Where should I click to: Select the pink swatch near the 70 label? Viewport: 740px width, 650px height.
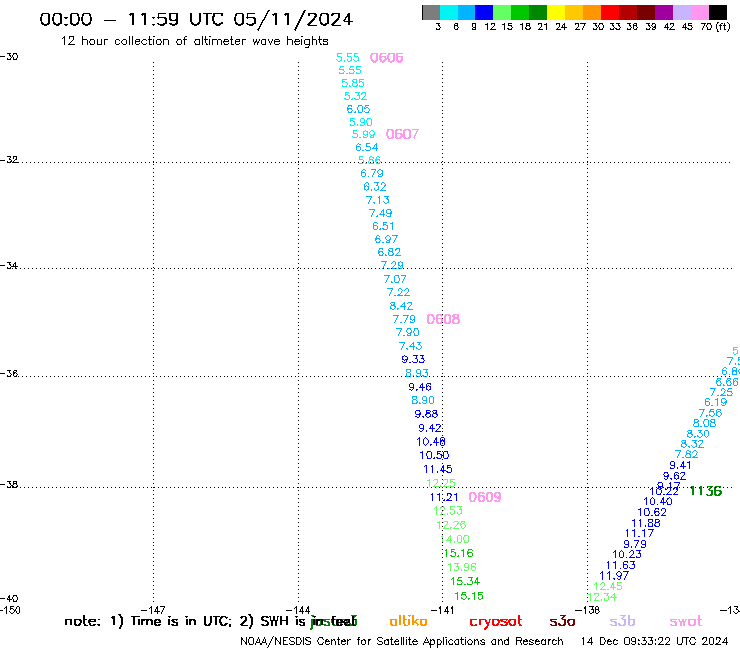click(x=700, y=12)
